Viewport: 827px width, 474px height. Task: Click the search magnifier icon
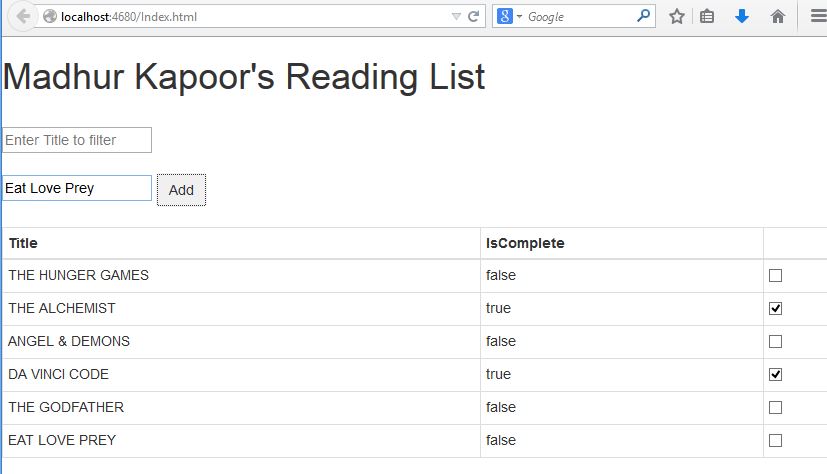[643, 16]
